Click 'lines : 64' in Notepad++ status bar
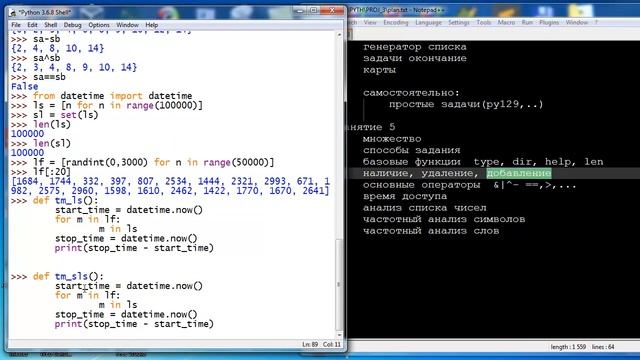 click(x=603, y=347)
